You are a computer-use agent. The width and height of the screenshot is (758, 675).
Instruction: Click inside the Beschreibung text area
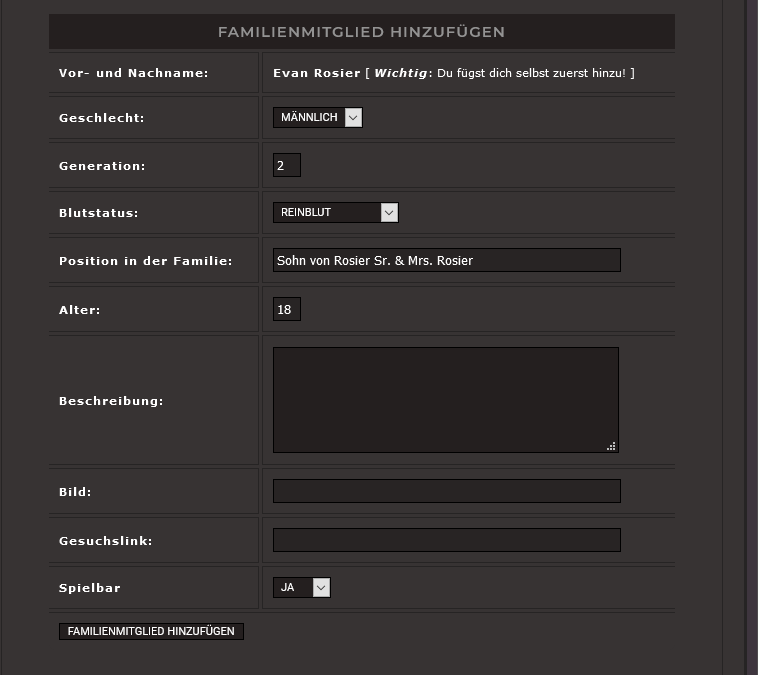(445, 399)
